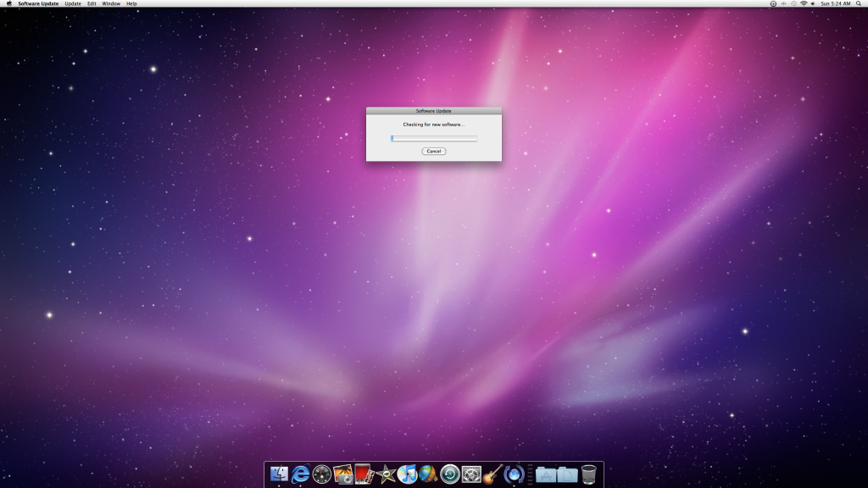This screenshot has width=868, height=488.
Task: Open Finder from the Dock
Action: pyautogui.click(x=279, y=474)
